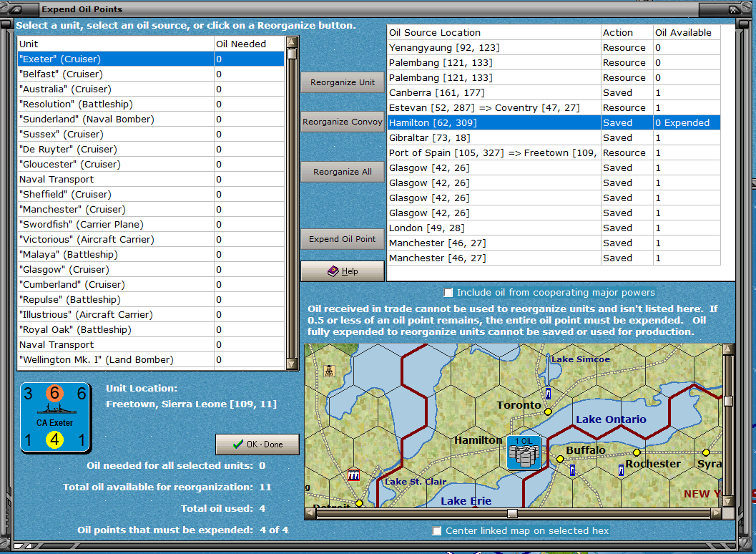
Task: Click the map horizontal scrollbar thumb
Action: 512,513
